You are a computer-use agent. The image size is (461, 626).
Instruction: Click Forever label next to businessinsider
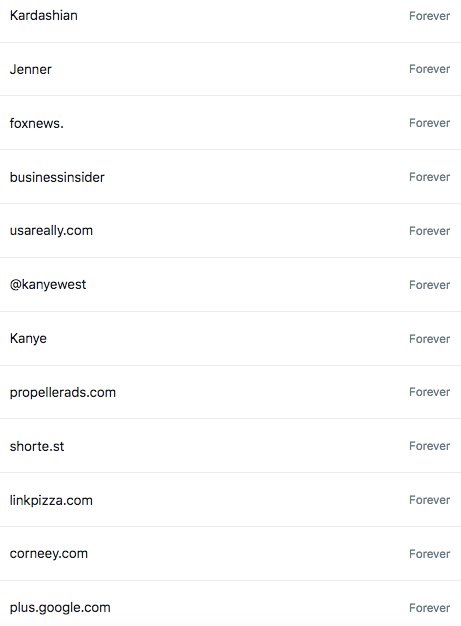point(429,177)
